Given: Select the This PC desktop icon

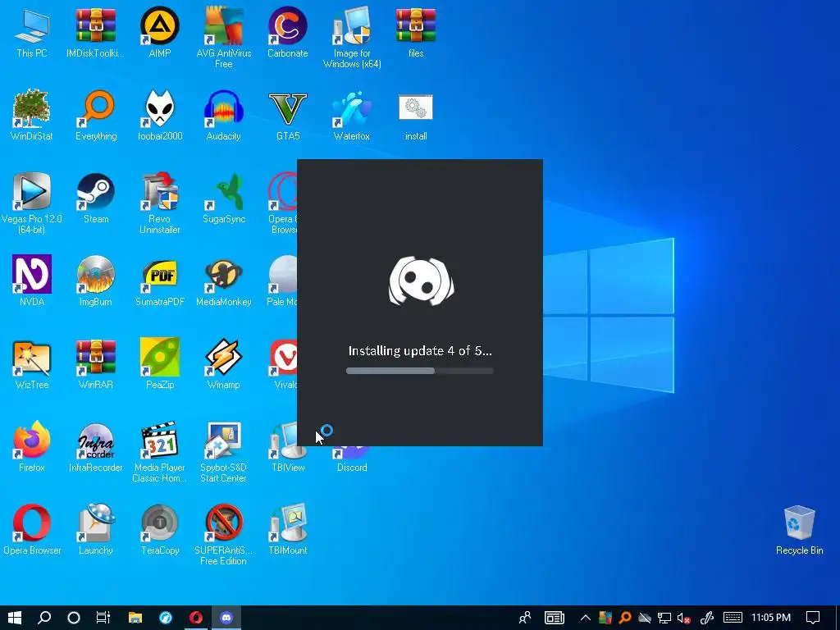Looking at the screenshot, I should (x=32, y=25).
